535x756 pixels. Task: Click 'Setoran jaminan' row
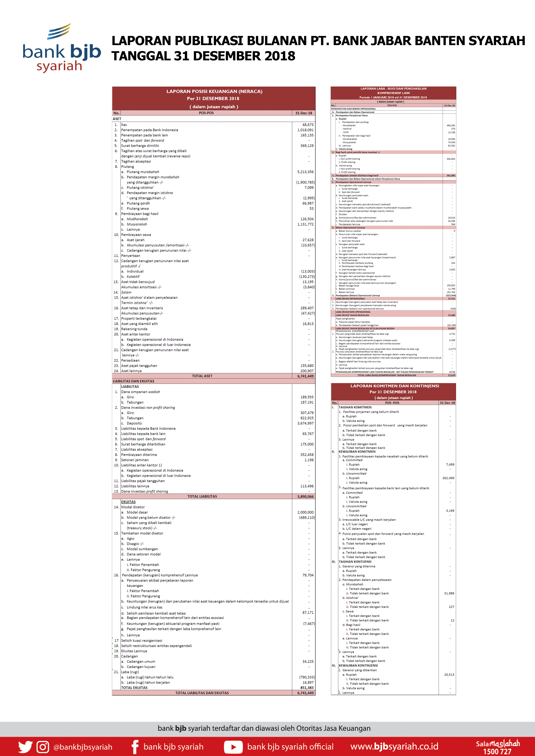click(x=214, y=460)
